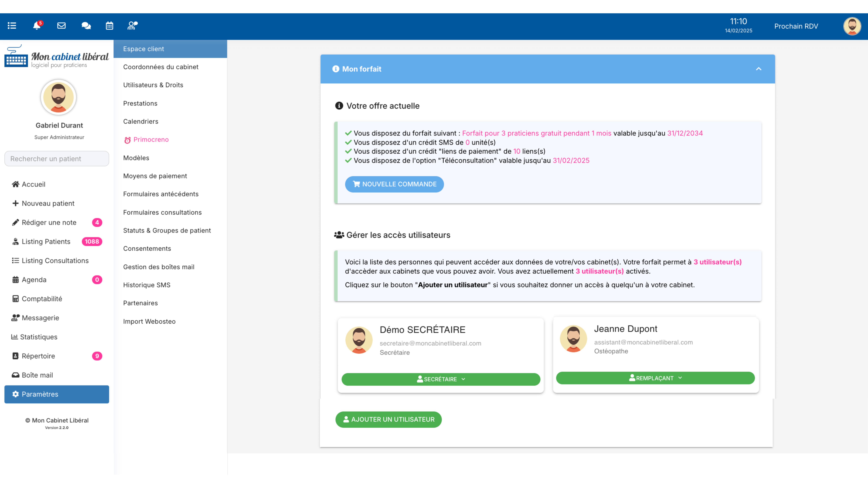
Task: Click the 9 badge on Répertoire
Action: pos(97,356)
